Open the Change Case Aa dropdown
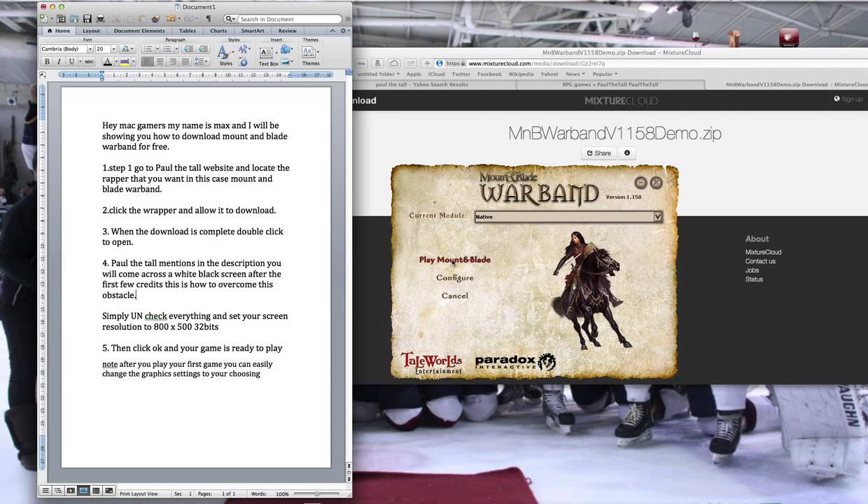This screenshot has height=504, width=868. (x=127, y=49)
